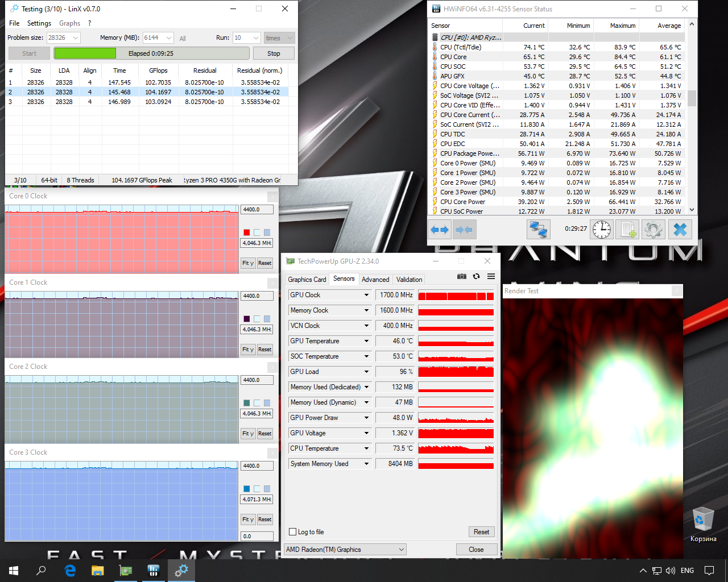Close the Render Test window
This screenshot has height=582, width=728.
tap(677, 291)
